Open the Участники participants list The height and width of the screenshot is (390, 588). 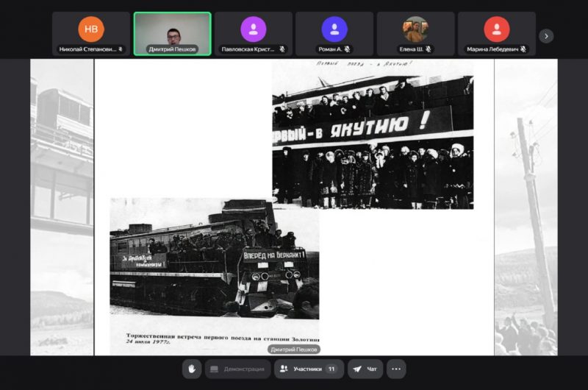tap(309, 369)
